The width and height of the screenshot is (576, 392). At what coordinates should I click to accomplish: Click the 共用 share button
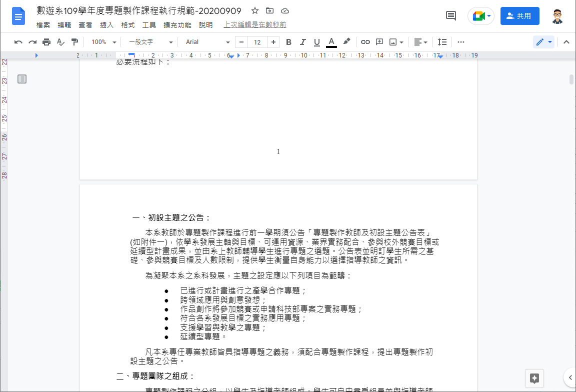pyautogui.click(x=520, y=16)
